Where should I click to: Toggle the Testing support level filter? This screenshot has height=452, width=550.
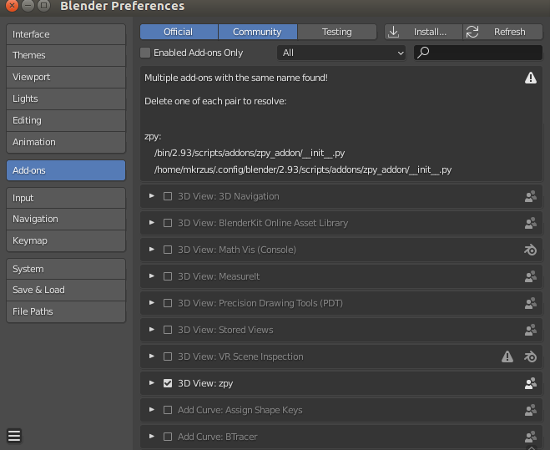pos(337,32)
